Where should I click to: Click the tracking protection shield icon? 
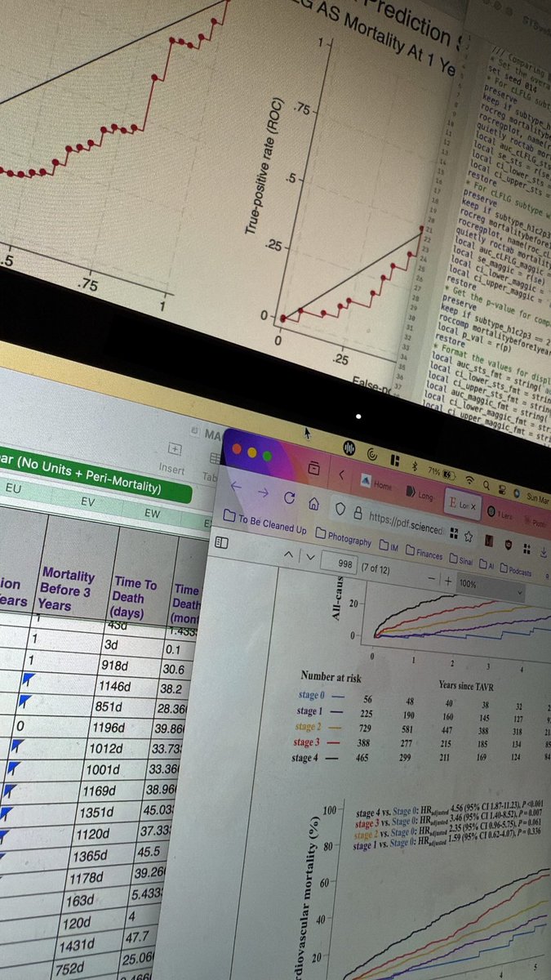pyautogui.click(x=340, y=507)
